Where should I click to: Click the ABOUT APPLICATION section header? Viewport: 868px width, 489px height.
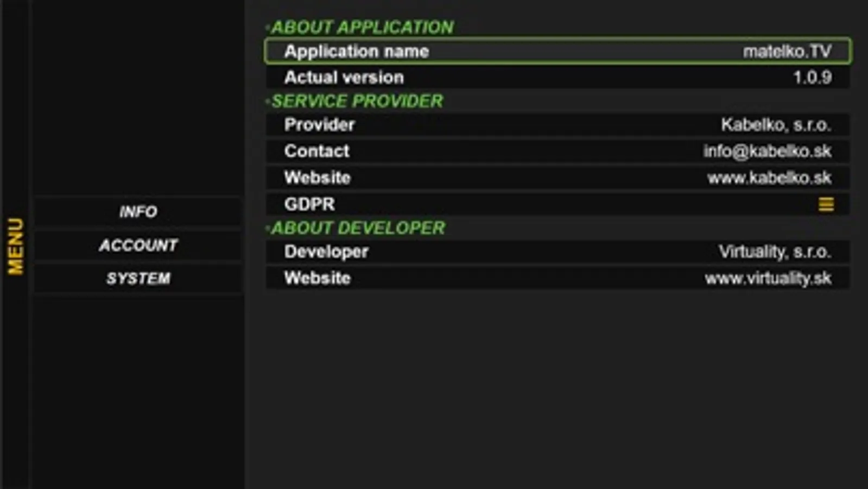click(x=362, y=27)
